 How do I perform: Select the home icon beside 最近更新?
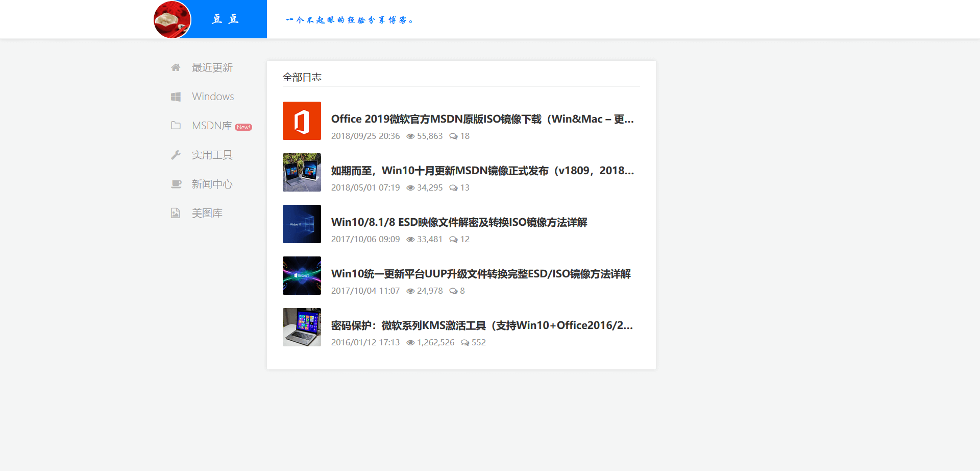176,67
